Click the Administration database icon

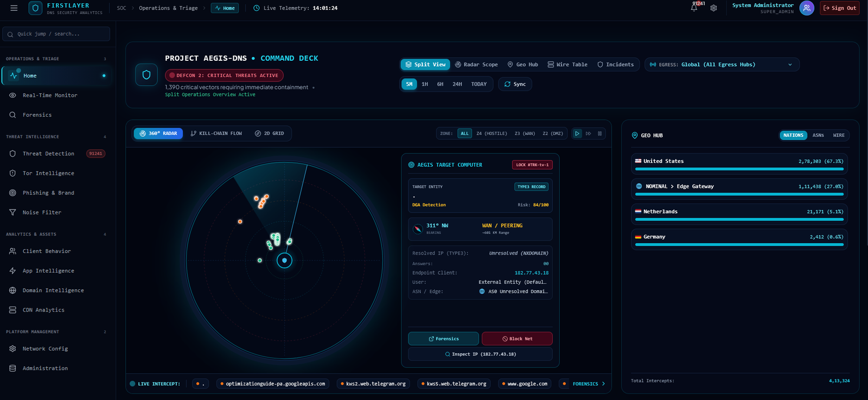pyautogui.click(x=12, y=369)
